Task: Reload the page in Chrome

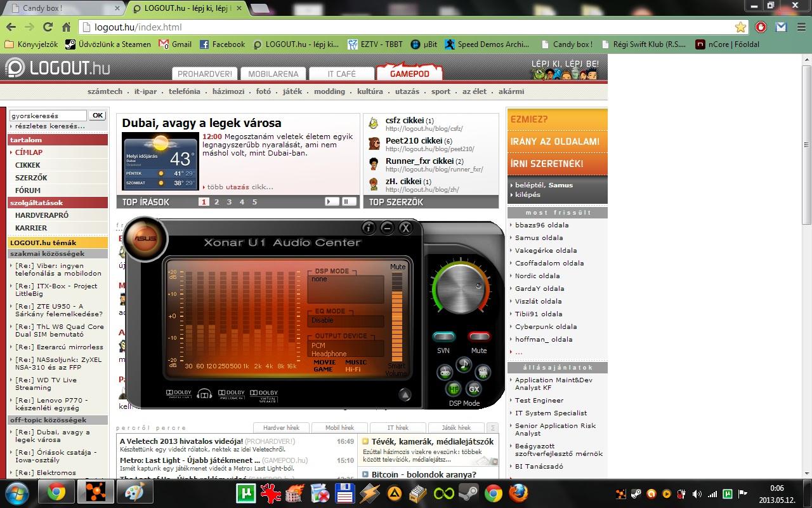Action: [x=48, y=27]
